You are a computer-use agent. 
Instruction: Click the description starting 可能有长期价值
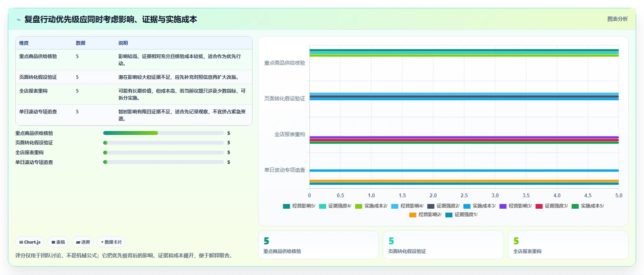point(182,95)
